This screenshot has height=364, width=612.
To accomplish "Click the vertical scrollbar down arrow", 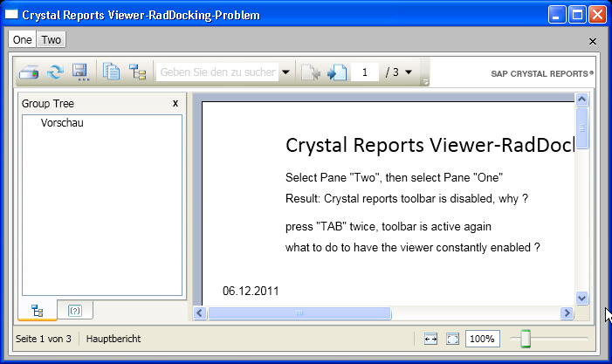I will click(x=581, y=299).
